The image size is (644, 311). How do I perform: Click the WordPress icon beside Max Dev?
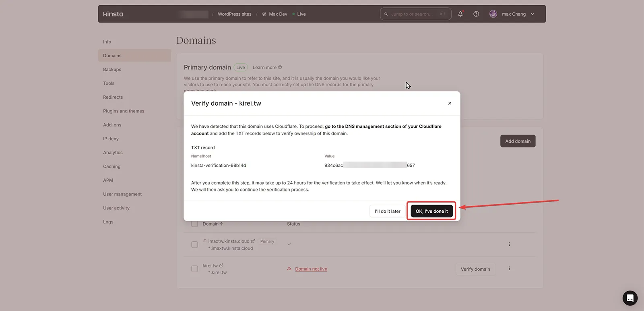click(x=264, y=14)
